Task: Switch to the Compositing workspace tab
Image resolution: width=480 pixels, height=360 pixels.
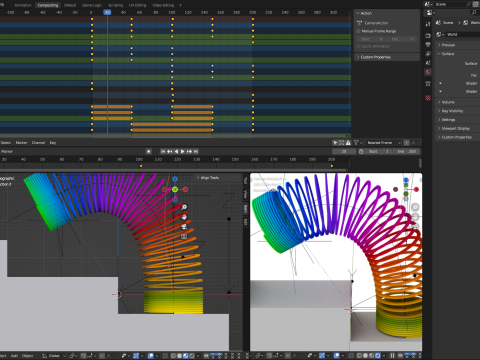Action: click(47, 5)
